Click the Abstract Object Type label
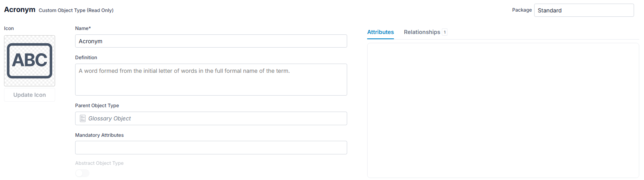Viewport: 644px width, 180px height. click(x=99, y=163)
